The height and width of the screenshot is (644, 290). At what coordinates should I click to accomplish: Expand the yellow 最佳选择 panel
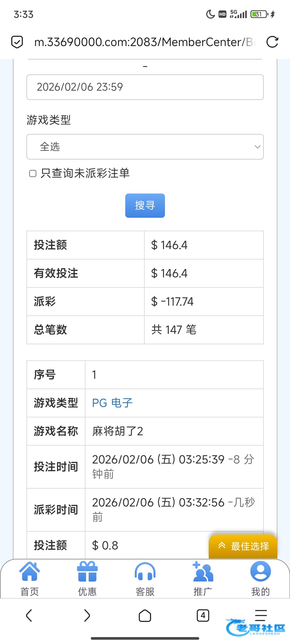(x=243, y=546)
